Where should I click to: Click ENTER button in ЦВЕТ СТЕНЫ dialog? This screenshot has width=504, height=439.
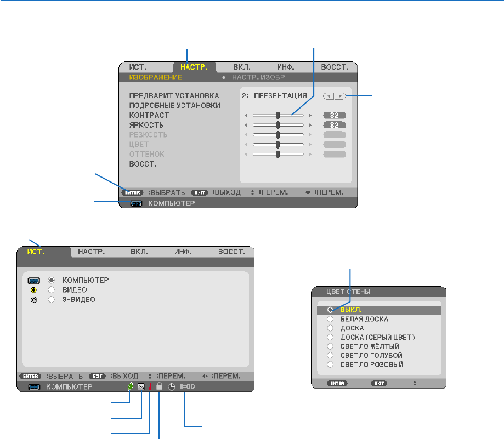point(337,384)
